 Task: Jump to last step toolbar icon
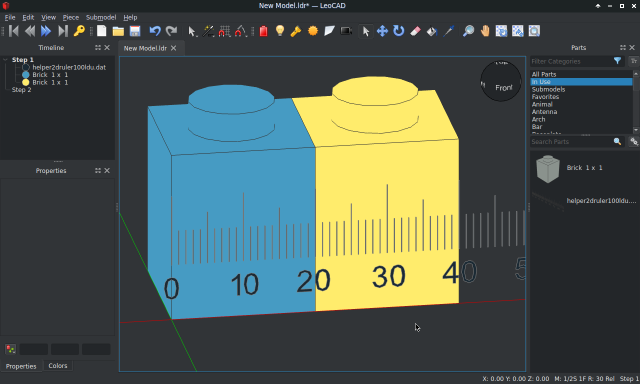(62, 31)
